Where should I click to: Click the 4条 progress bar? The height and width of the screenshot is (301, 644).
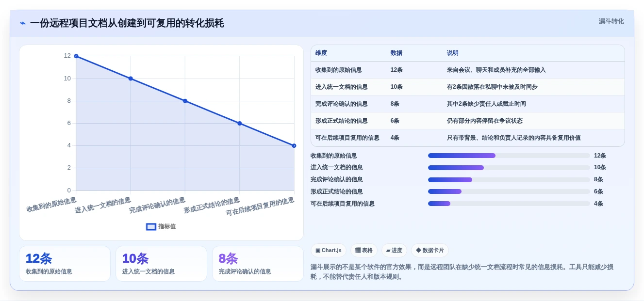509,204
